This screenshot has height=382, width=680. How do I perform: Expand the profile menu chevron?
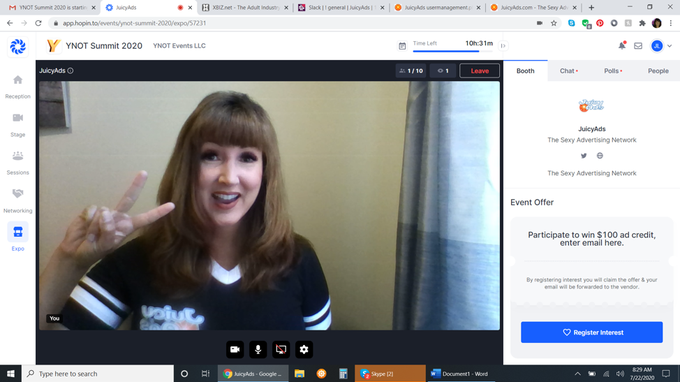(x=670, y=46)
